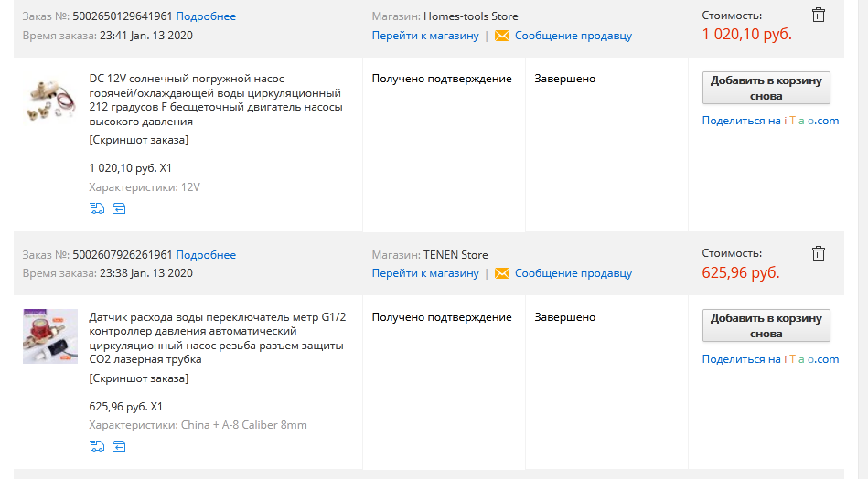
Task: Go to the Homes-tools Store shop page
Action: point(425,36)
